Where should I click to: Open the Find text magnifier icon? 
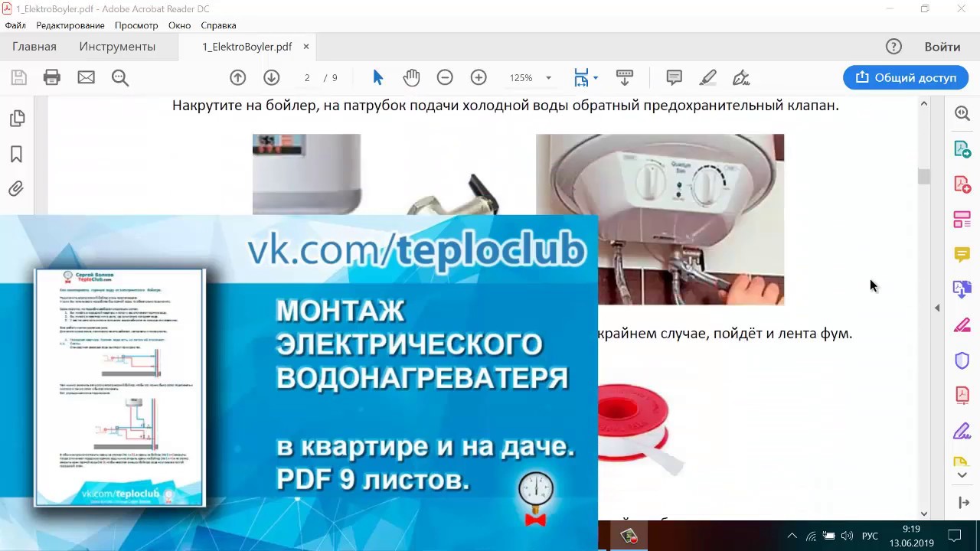pos(119,77)
